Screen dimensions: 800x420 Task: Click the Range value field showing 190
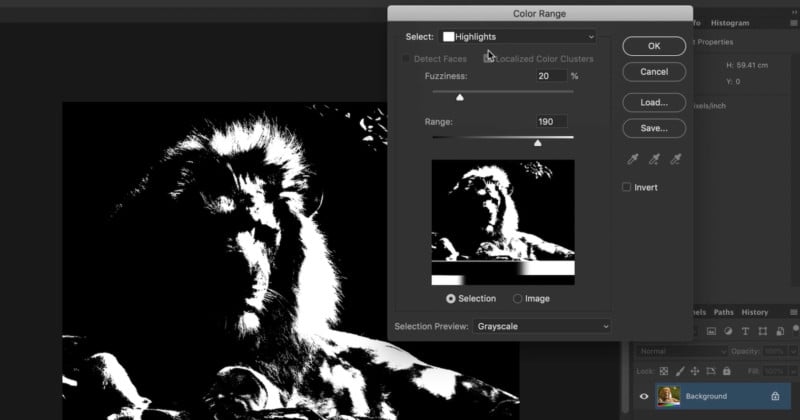(x=552, y=121)
